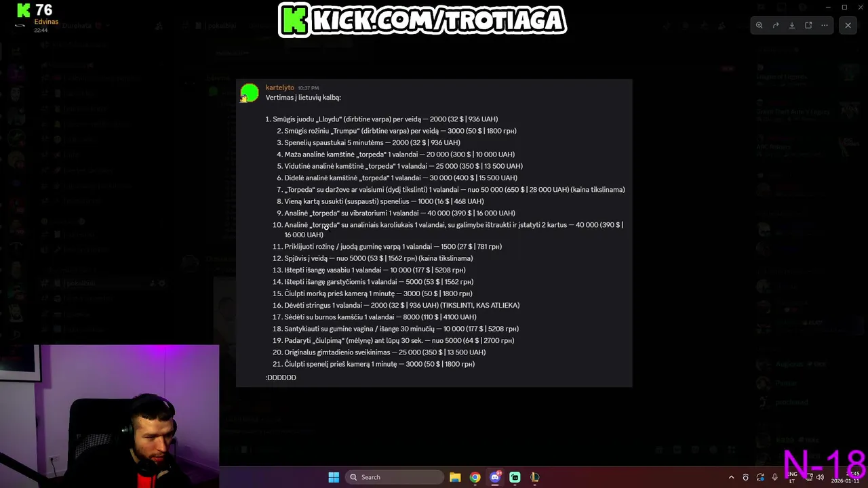Click the sync icon in the system tray

(760, 477)
